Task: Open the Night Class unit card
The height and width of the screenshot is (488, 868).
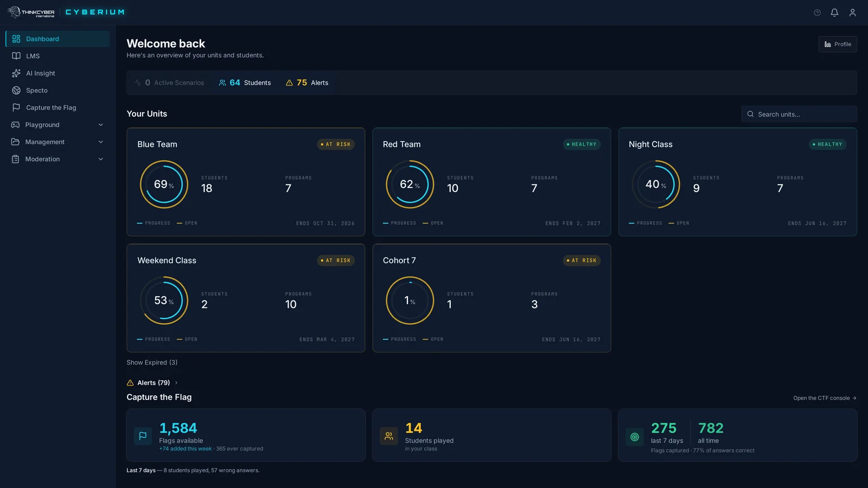Action: click(x=738, y=182)
